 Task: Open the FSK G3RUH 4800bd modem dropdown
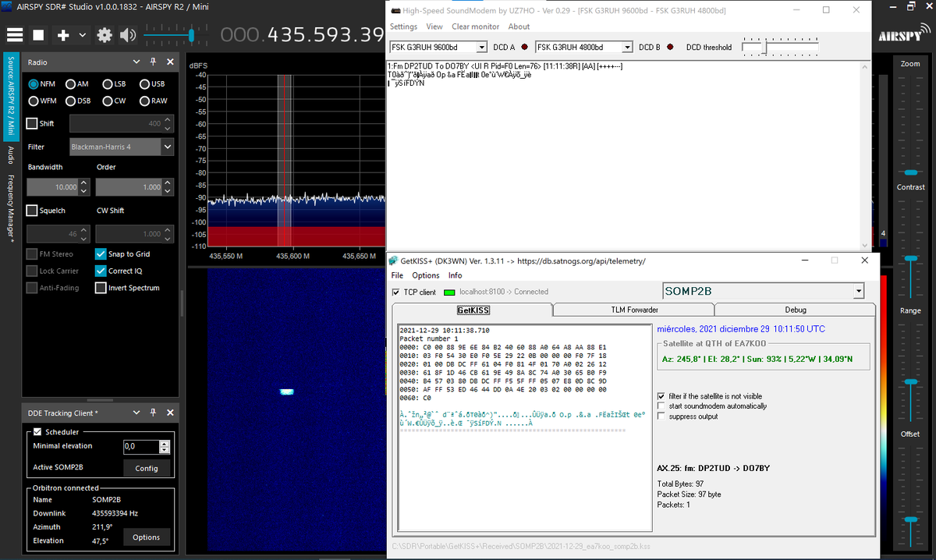coord(584,48)
